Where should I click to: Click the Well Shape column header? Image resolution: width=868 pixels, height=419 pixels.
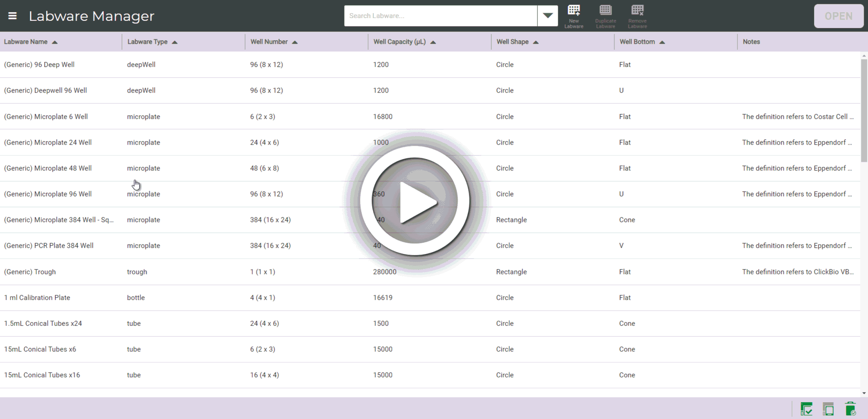coord(512,42)
